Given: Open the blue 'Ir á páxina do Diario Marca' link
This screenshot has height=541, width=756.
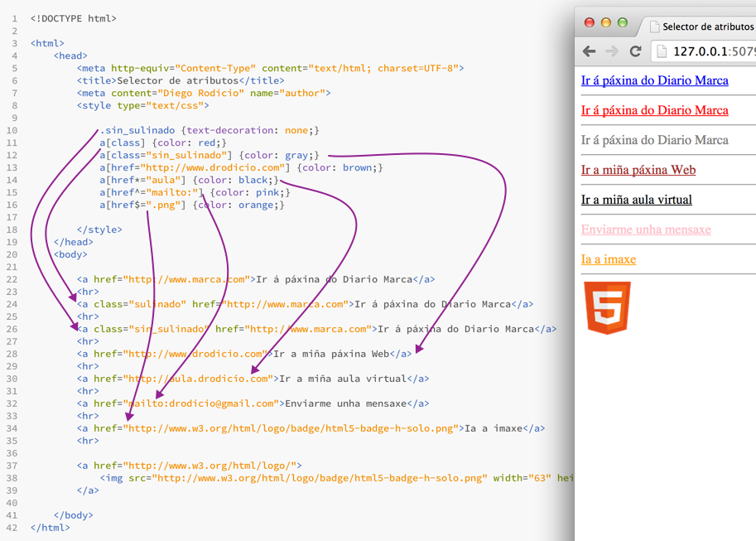Looking at the screenshot, I should [654, 80].
